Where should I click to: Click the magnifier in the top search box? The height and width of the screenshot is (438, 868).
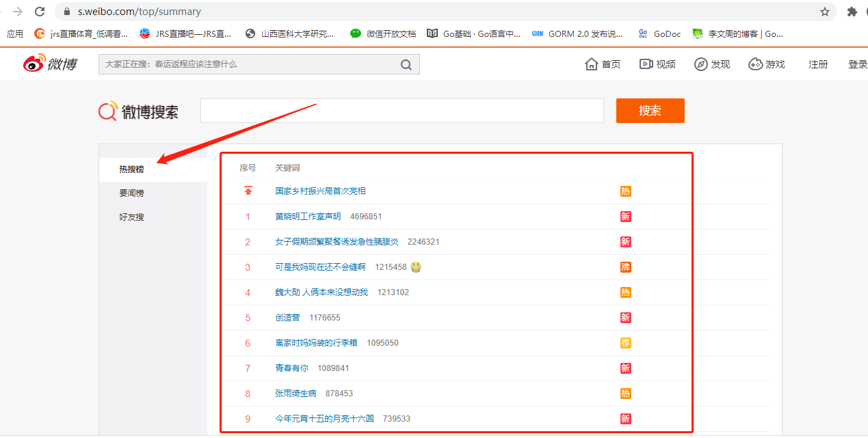pos(406,65)
